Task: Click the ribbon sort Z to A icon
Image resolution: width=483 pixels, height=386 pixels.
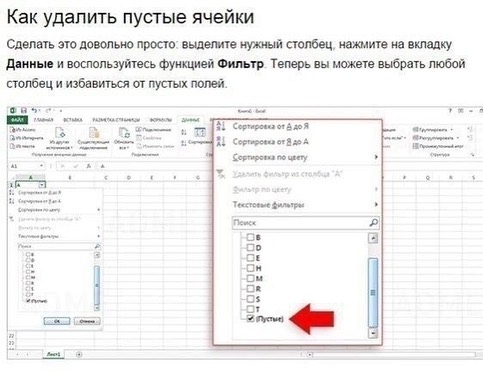Action: [184, 143]
